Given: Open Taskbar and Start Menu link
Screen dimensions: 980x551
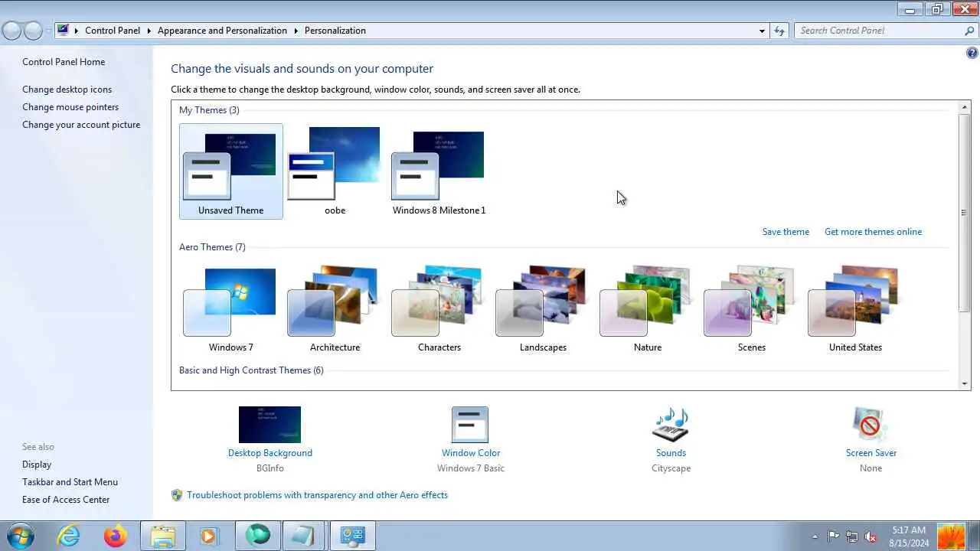Looking at the screenshot, I should pos(70,482).
